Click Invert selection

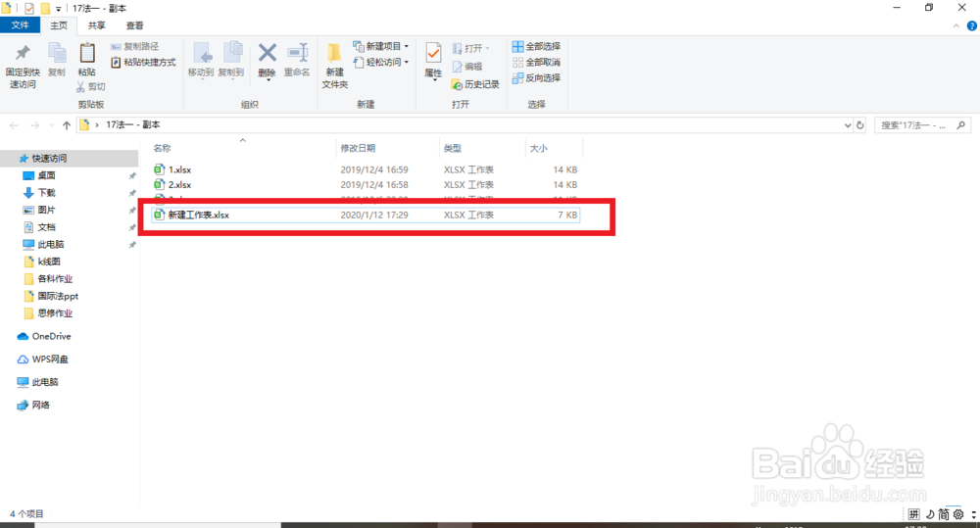click(x=536, y=77)
